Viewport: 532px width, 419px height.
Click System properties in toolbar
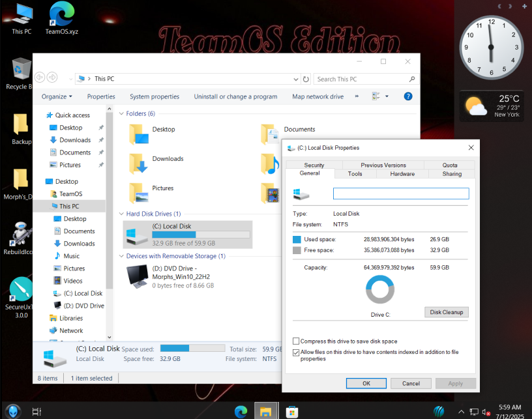pos(155,96)
